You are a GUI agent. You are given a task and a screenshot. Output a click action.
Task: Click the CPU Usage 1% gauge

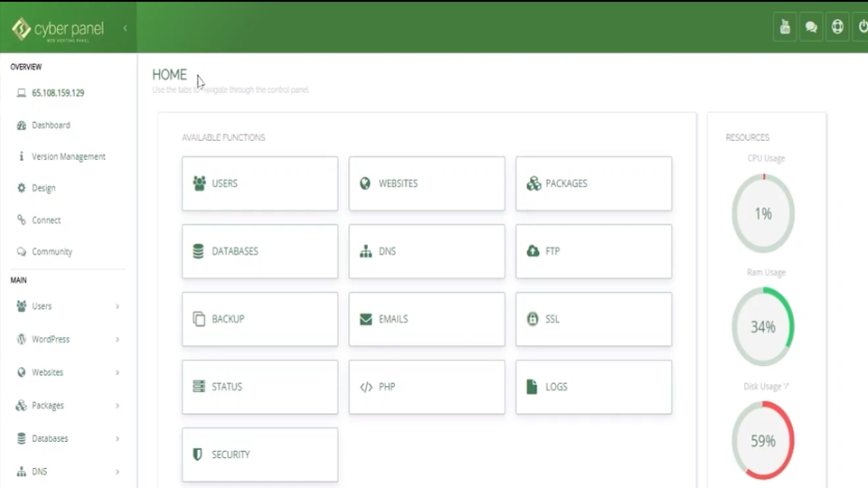point(763,213)
